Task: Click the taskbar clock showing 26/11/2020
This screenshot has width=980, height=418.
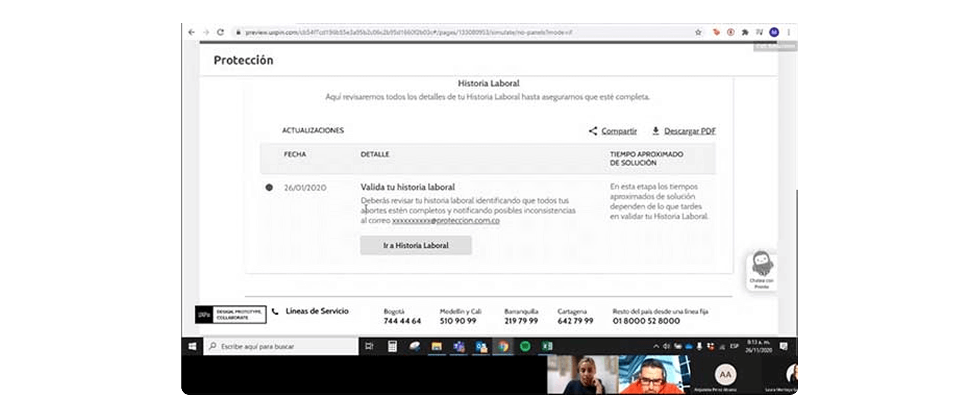Action: 758,346
